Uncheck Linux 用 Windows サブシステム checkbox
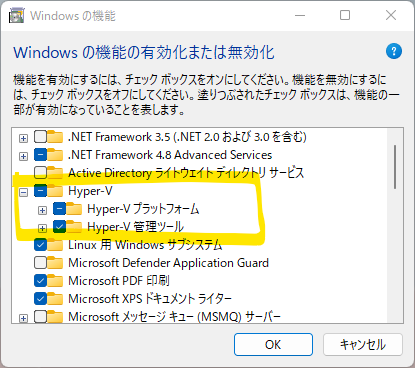Screen dimensions: 415x368 tap(40, 245)
